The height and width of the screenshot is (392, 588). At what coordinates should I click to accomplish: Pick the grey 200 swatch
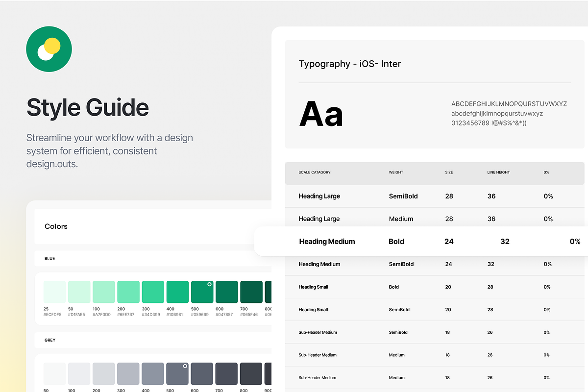103,374
